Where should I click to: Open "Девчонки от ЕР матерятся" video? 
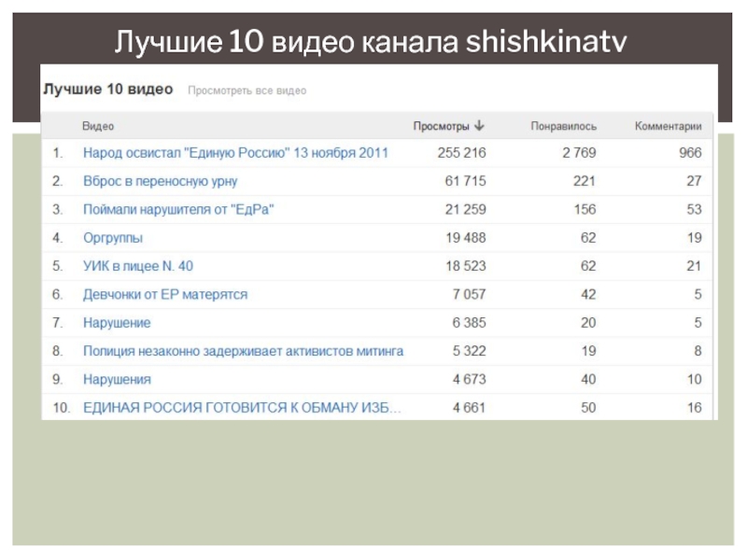coord(165,294)
